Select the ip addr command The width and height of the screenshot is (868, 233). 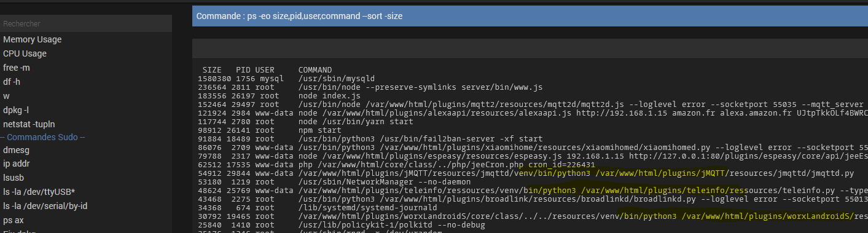[17, 164]
